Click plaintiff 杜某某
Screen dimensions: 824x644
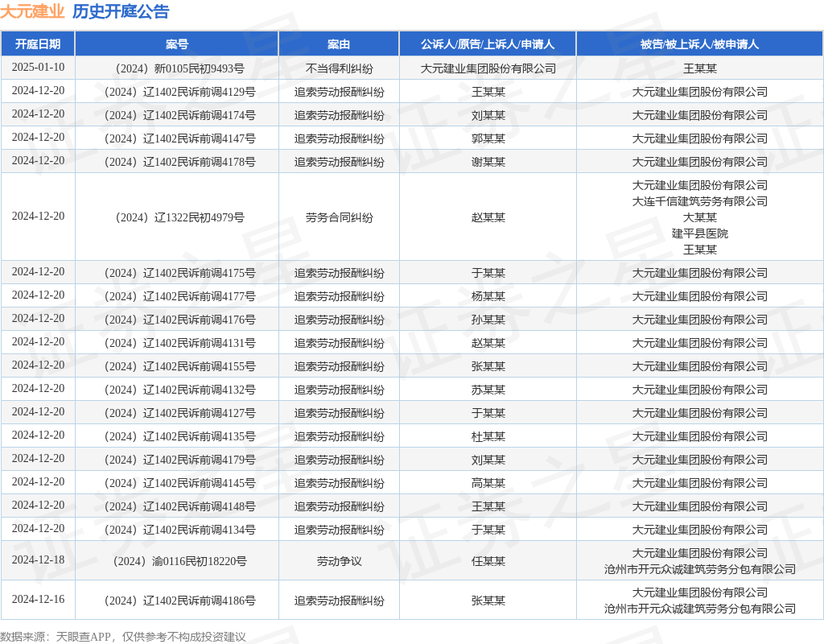[x=488, y=436]
